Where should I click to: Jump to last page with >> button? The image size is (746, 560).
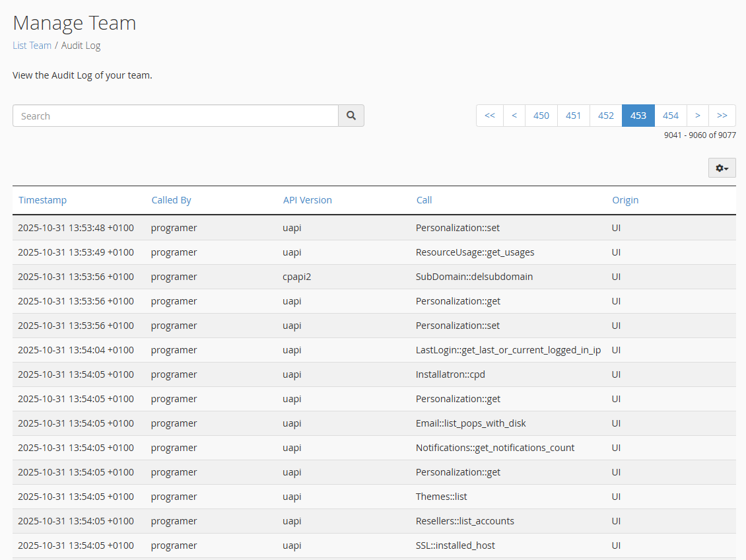click(x=722, y=116)
